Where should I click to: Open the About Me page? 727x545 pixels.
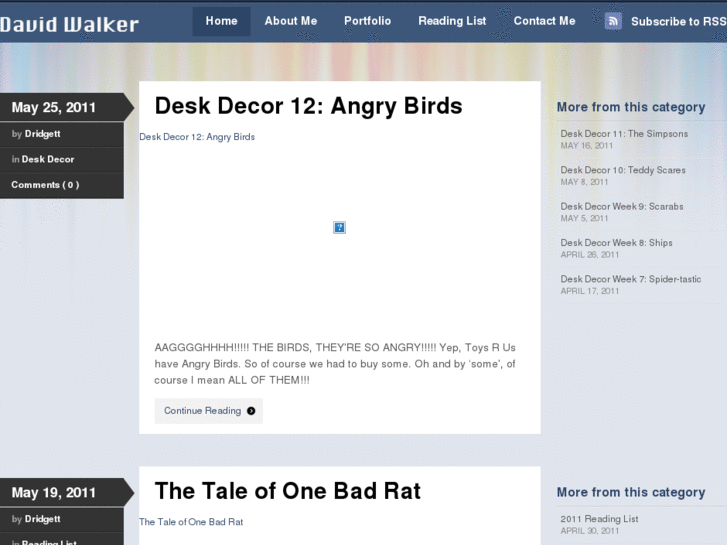[291, 21]
